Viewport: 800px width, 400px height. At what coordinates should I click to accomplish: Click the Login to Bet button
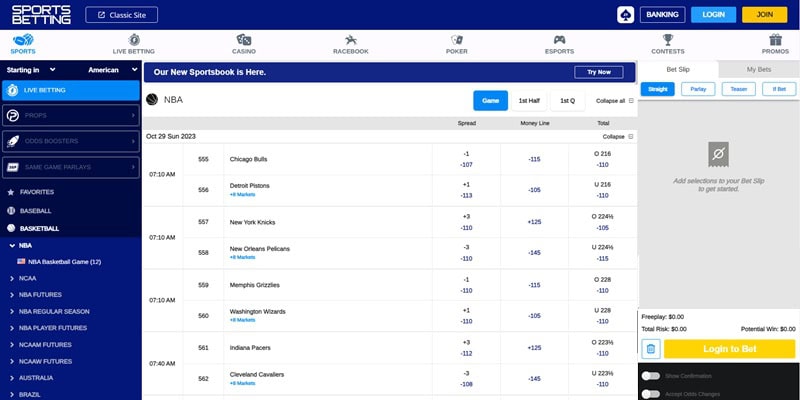tap(730, 349)
